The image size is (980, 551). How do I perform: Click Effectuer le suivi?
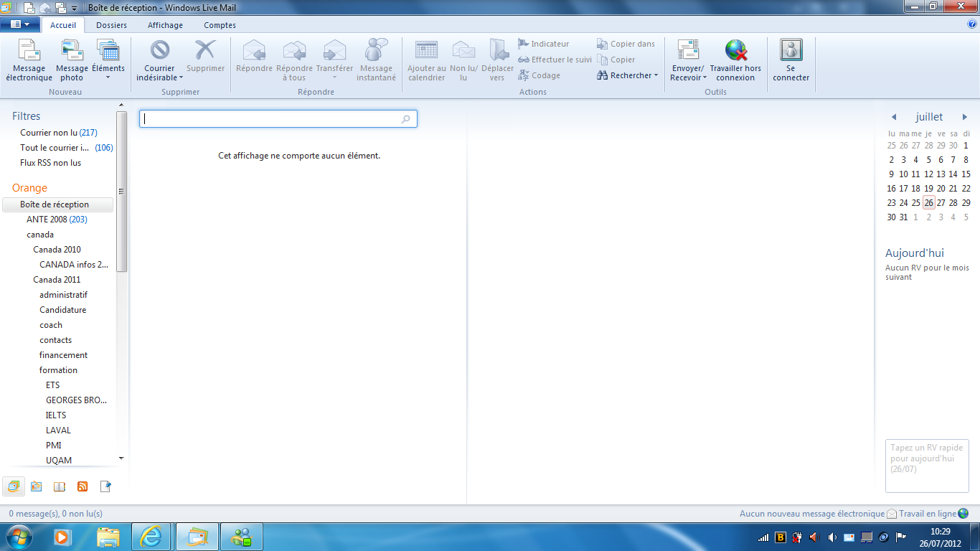(x=555, y=60)
